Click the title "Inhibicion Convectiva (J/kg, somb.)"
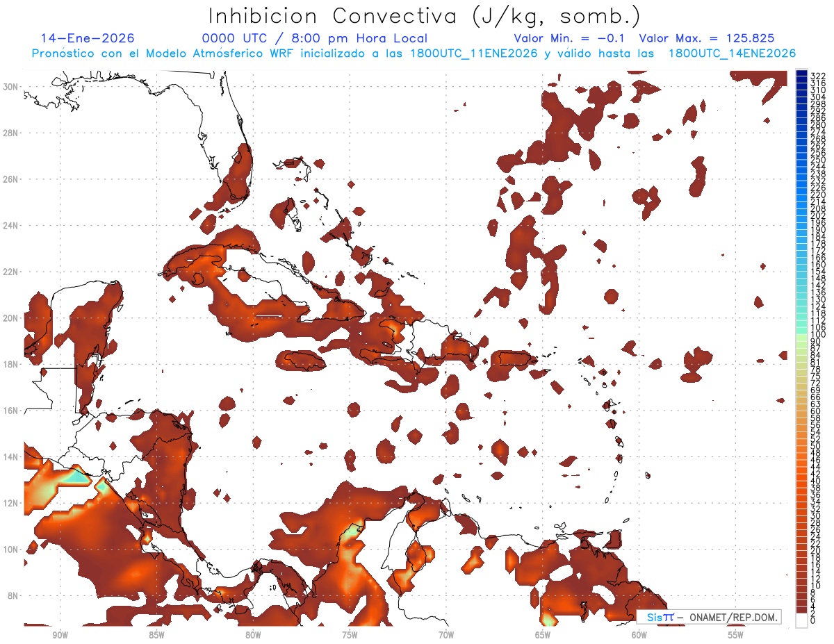Screen dimensions: 834x644 [425, 16]
